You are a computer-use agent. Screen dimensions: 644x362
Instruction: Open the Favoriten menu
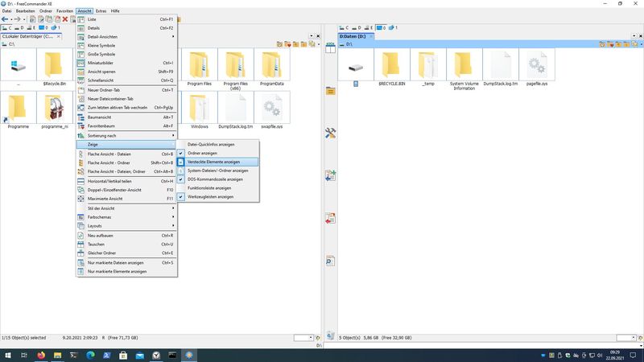click(65, 11)
